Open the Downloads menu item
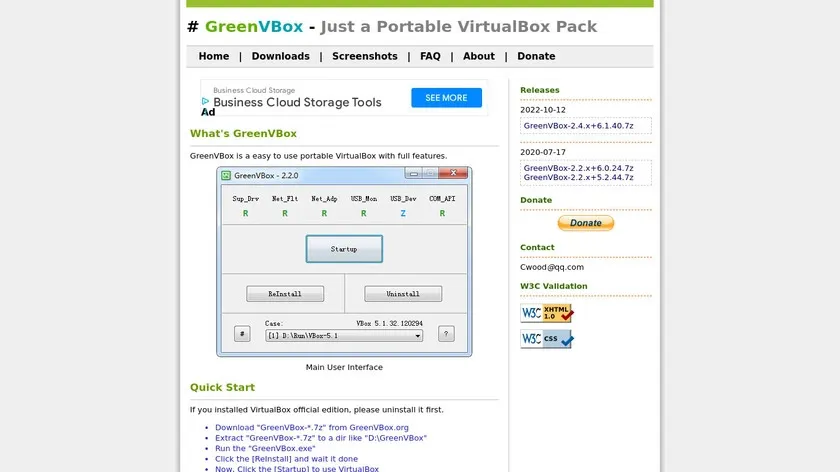The width and height of the screenshot is (840, 472). 280,56
